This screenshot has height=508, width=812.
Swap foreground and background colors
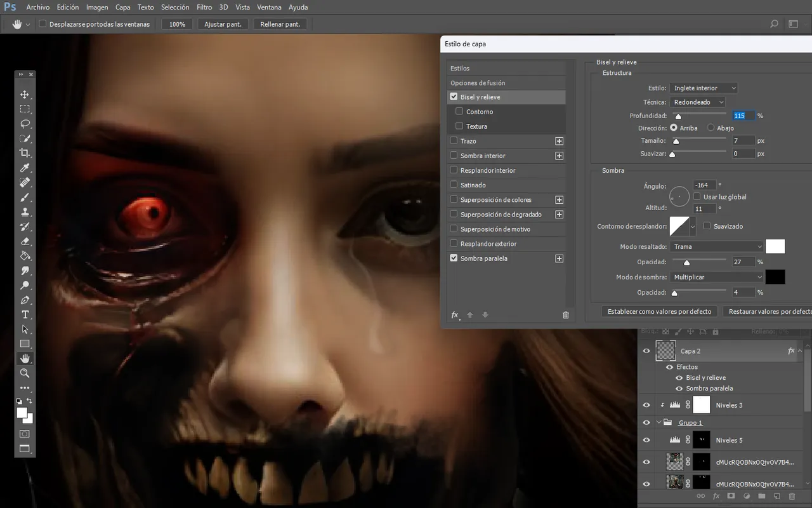point(29,401)
